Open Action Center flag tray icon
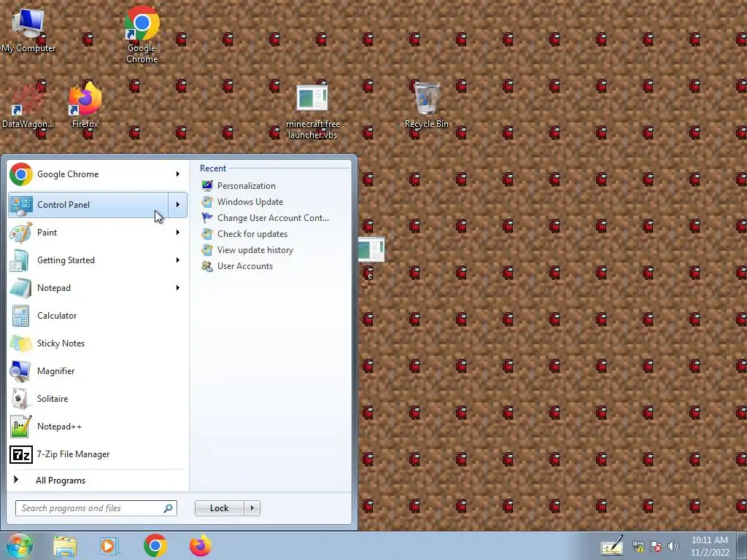 [656, 547]
